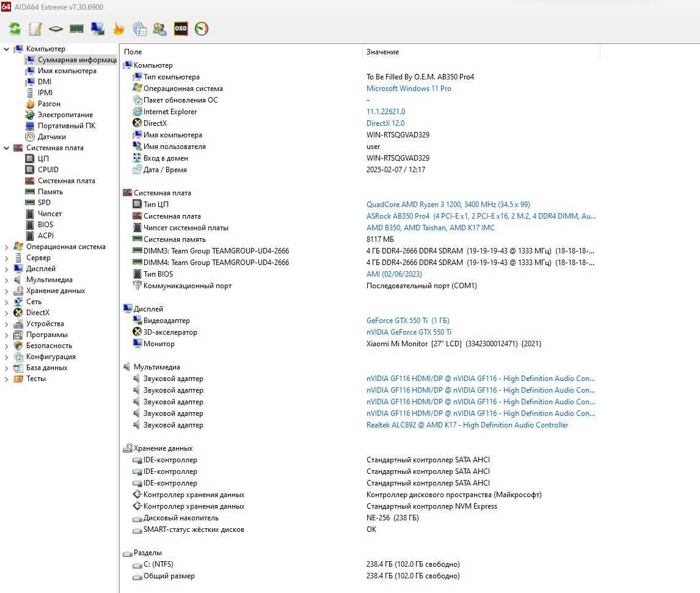Viewport: 700px width, 593px height.
Task: Open the DMI tree item
Action: point(45,82)
